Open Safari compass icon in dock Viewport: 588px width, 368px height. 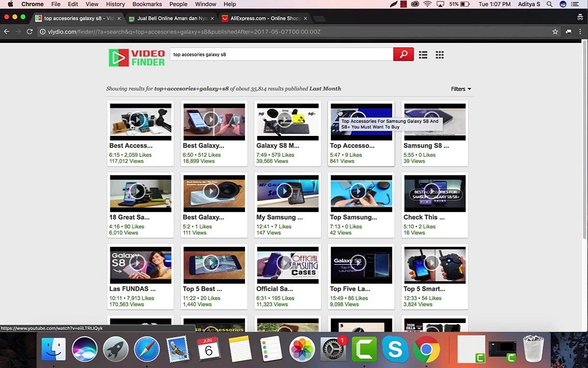(x=146, y=349)
